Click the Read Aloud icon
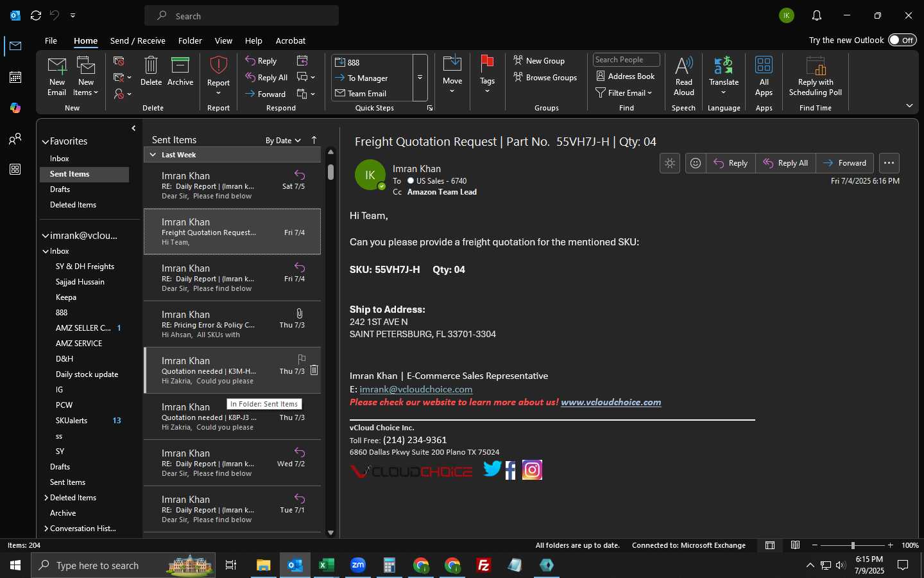The width and height of the screenshot is (924, 578). [684, 66]
